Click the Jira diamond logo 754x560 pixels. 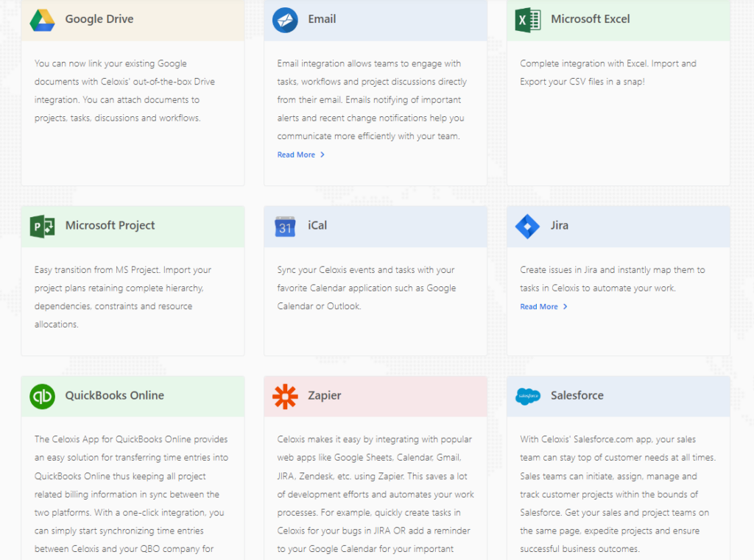[527, 226]
